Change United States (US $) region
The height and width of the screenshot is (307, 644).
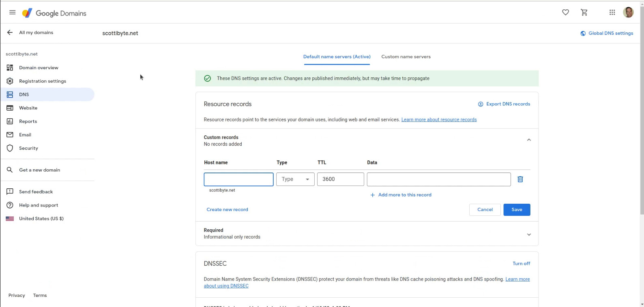point(41,218)
